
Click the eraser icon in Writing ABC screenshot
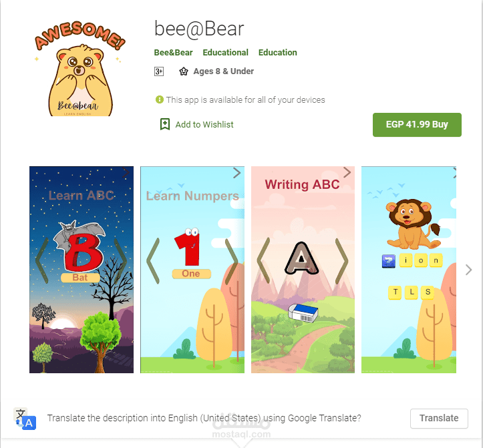tap(303, 313)
